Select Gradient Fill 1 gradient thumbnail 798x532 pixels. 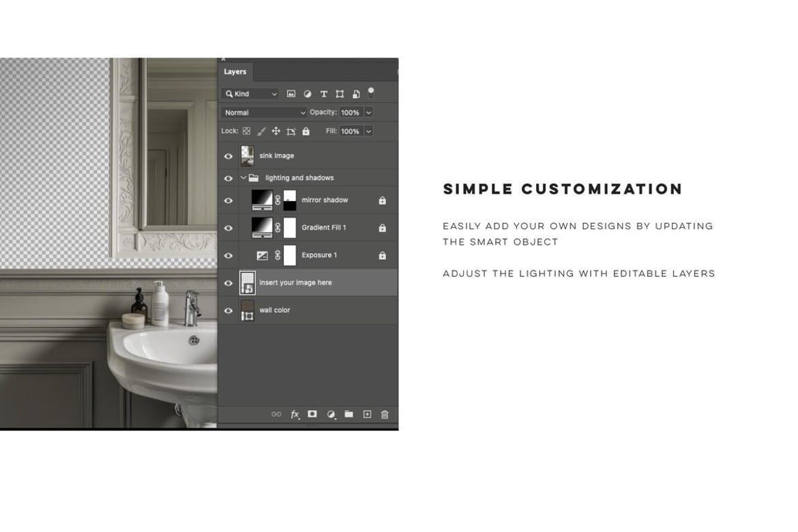[262, 228]
